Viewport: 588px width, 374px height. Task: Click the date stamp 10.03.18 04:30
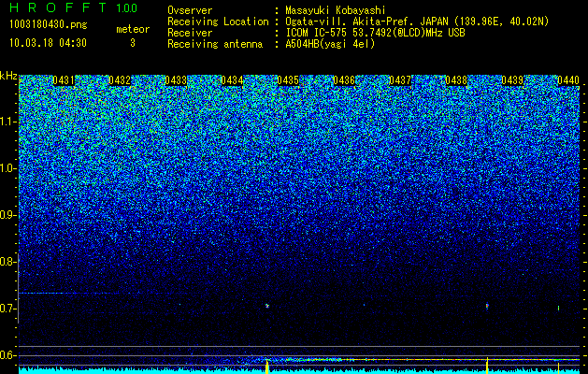48,43
